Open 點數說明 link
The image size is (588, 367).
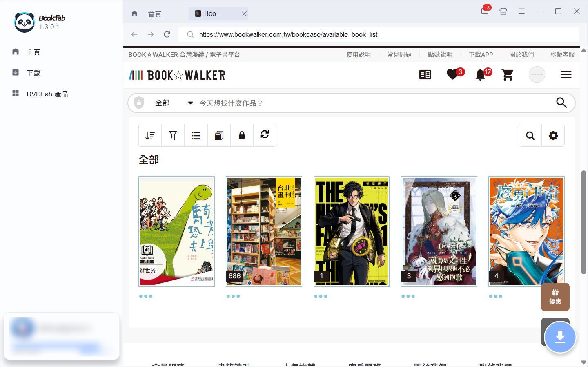click(x=440, y=54)
